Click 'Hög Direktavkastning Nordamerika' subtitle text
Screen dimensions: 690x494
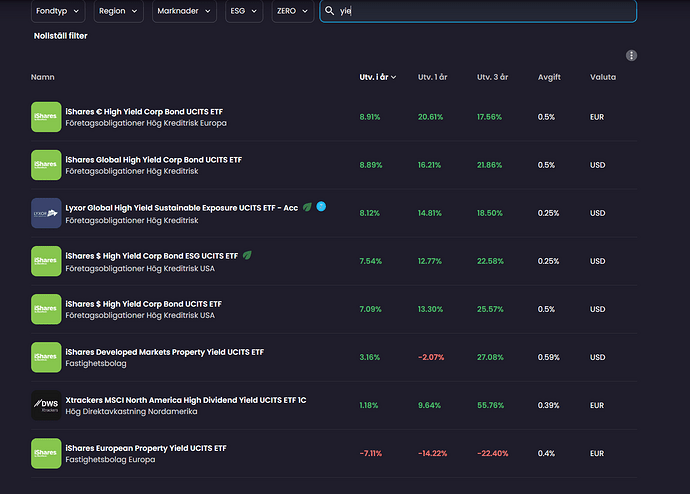[x=131, y=411]
